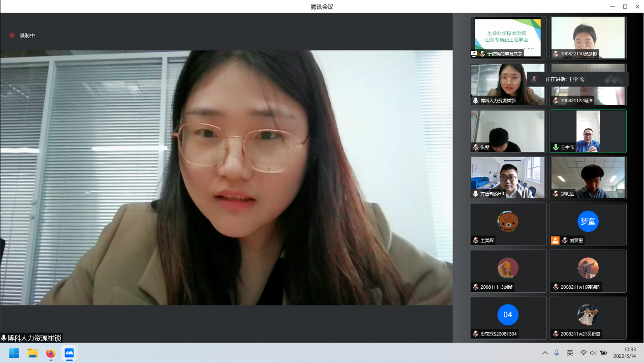Click green mic icon on 王宇飞 tile
The height and width of the screenshot is (363, 644).
point(556,147)
